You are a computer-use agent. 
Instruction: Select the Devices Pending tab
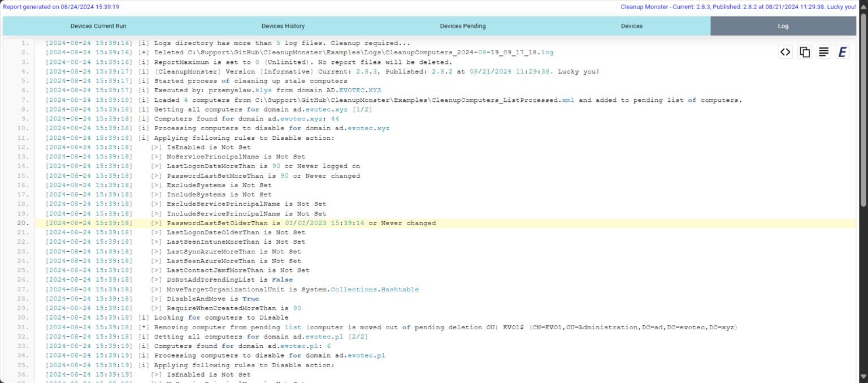(x=462, y=25)
